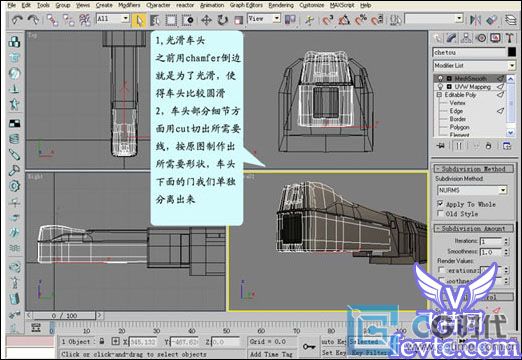Screen dimensions: 522x360
Task: Click the Add Time Tag button
Action: tap(271, 354)
